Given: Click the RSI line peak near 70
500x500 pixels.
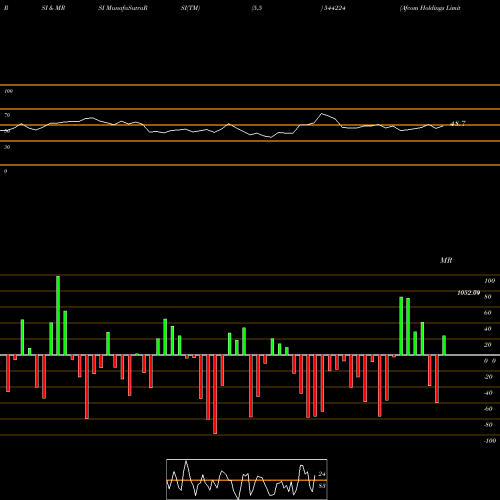Looking at the screenshot, I should click(322, 114).
